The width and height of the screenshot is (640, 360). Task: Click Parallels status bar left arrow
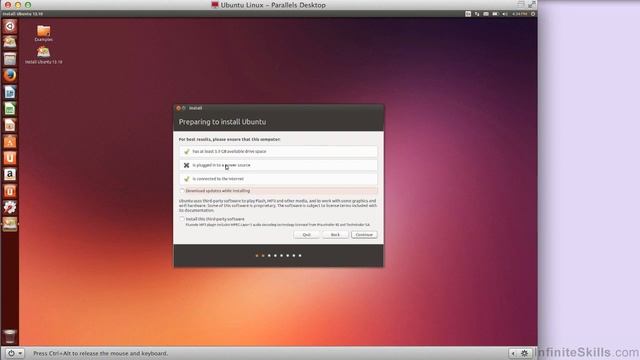(513, 353)
